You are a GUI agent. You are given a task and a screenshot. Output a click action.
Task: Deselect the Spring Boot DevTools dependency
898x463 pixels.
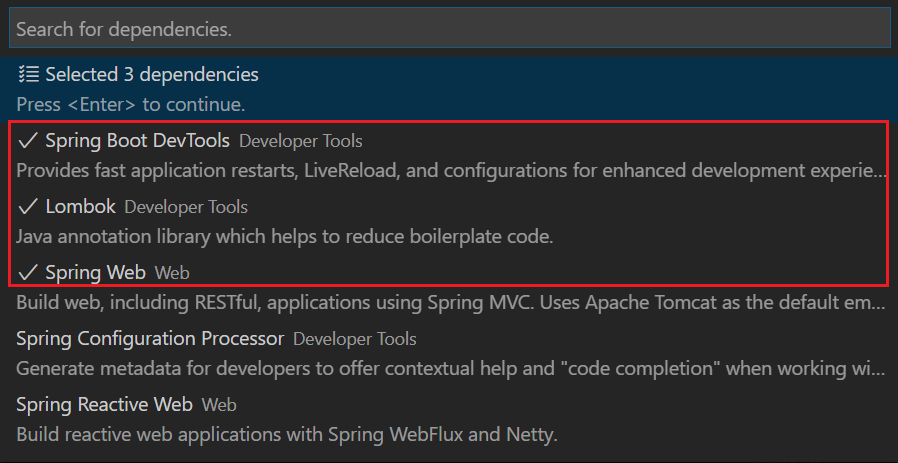click(x=138, y=141)
